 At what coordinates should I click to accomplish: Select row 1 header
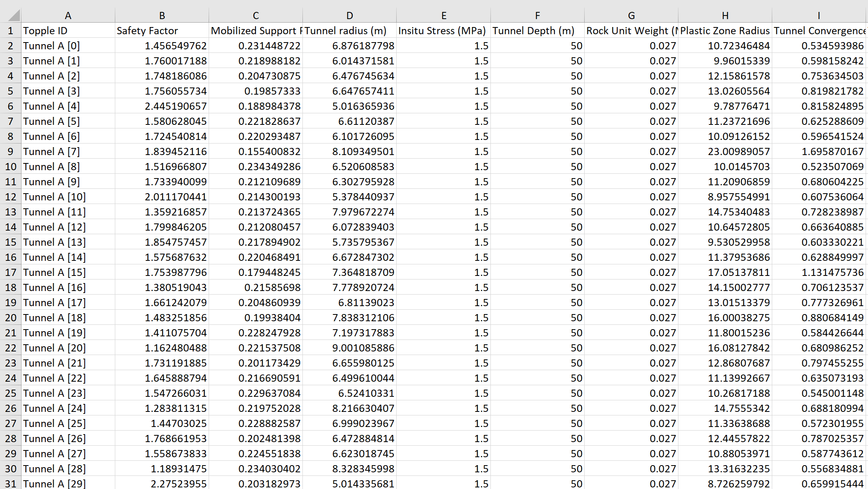tap(10, 31)
